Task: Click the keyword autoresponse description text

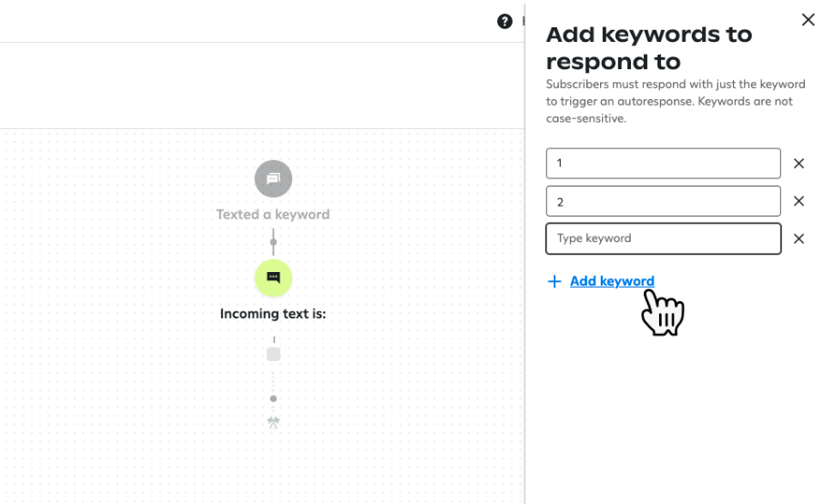Action: pyautogui.click(x=676, y=101)
